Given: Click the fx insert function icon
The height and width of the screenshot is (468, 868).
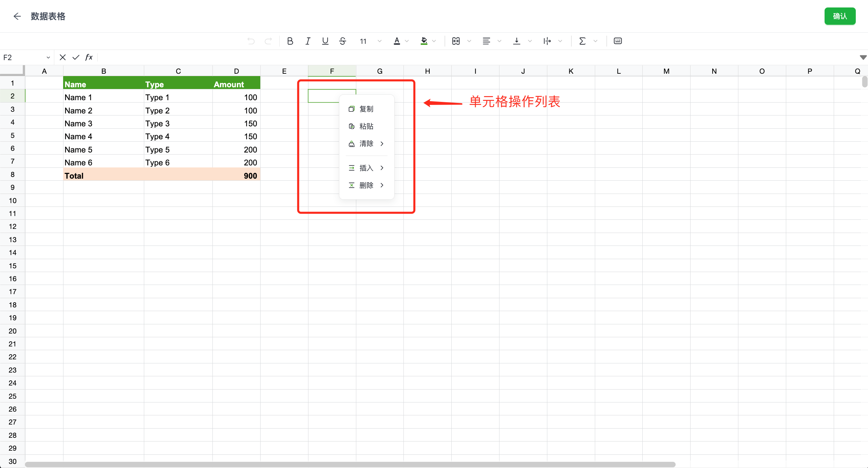Looking at the screenshot, I should pyautogui.click(x=89, y=57).
